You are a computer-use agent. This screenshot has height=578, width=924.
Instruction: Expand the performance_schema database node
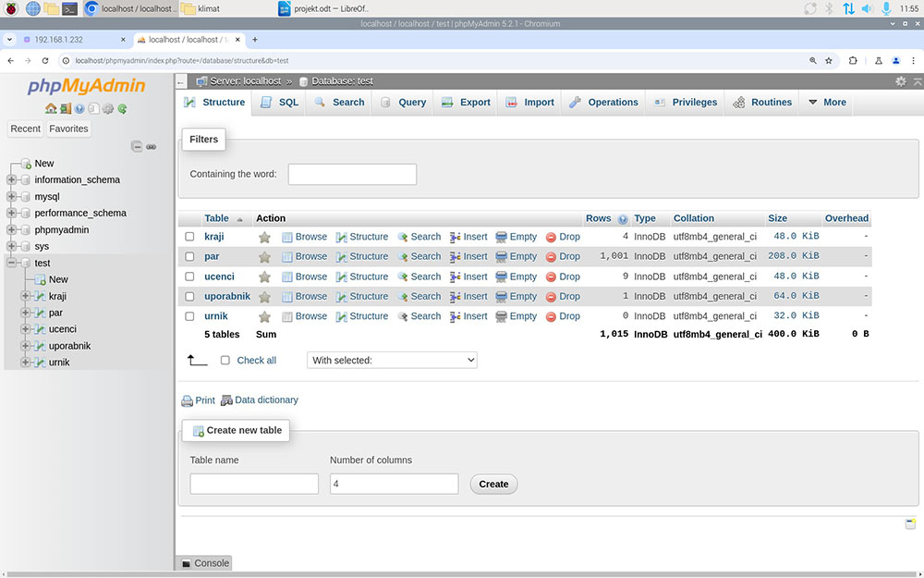[x=11, y=213]
